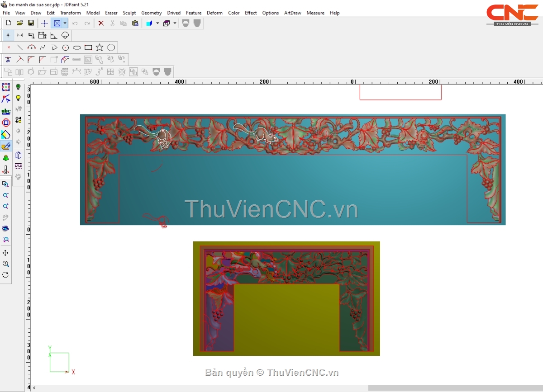Select the four-arrow pan view tool
Screen dimensions: 543x392
pyautogui.click(x=5, y=253)
